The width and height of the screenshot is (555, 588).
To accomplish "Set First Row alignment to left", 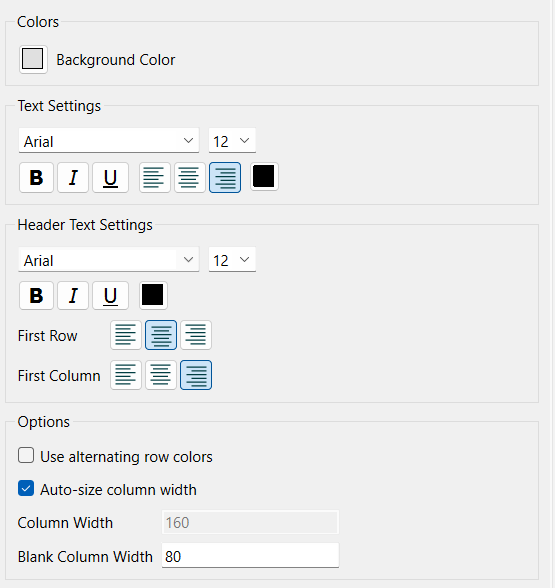I will point(126,335).
